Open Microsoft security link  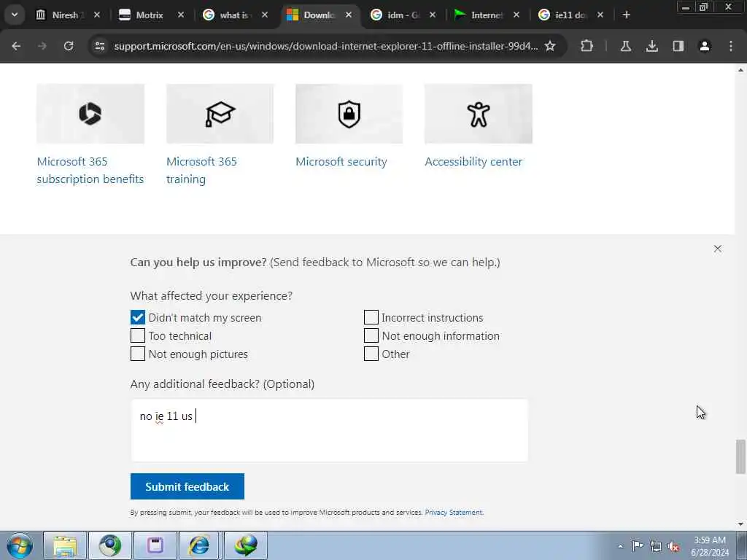341,161
